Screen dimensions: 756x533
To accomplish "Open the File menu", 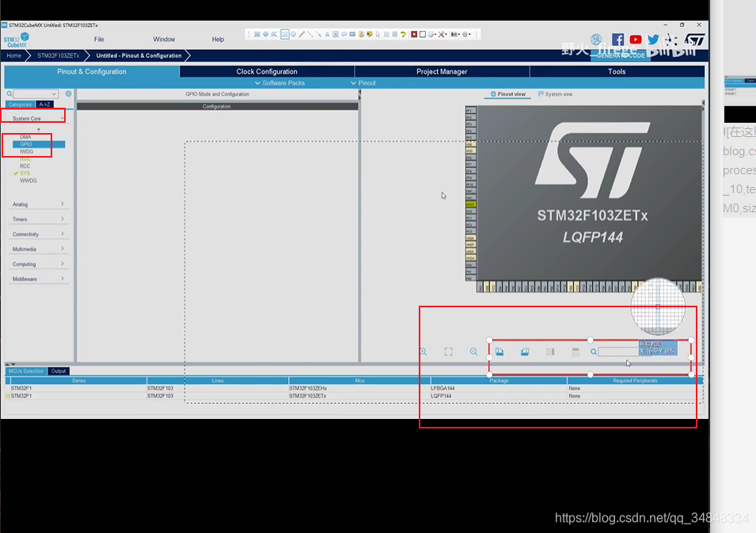I will [x=99, y=39].
